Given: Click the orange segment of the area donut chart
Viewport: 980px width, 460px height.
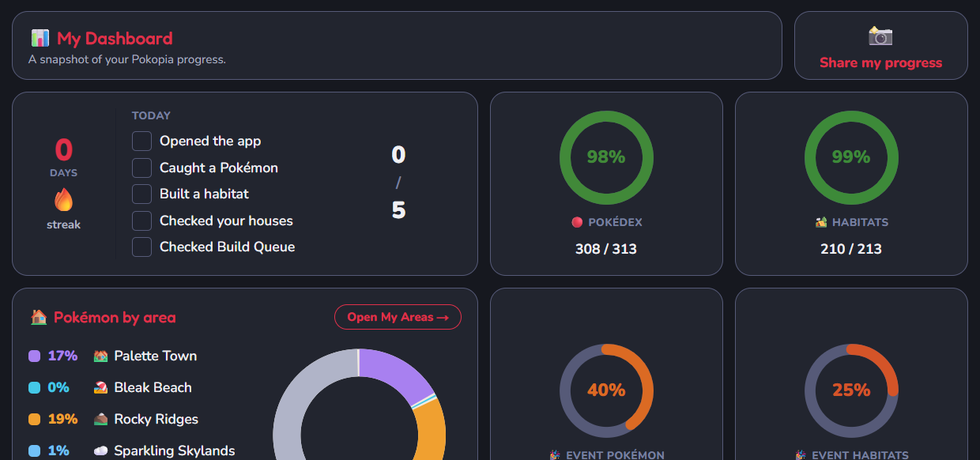Looking at the screenshot, I should point(430,431).
